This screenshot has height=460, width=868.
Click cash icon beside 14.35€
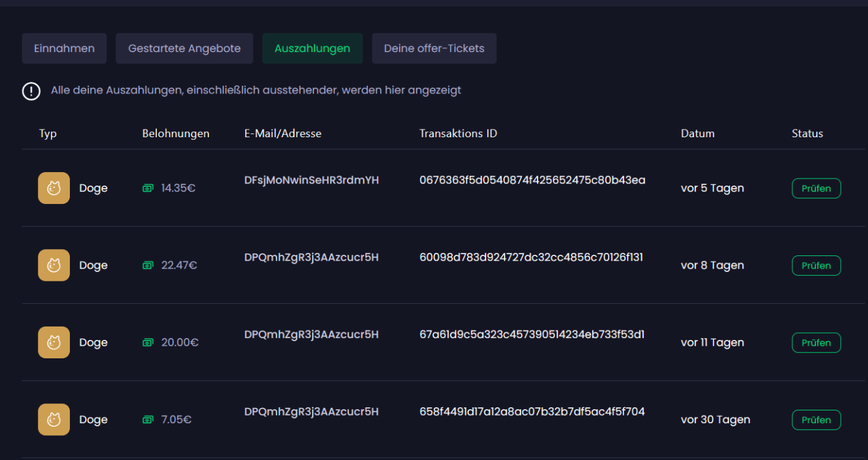[x=148, y=188]
